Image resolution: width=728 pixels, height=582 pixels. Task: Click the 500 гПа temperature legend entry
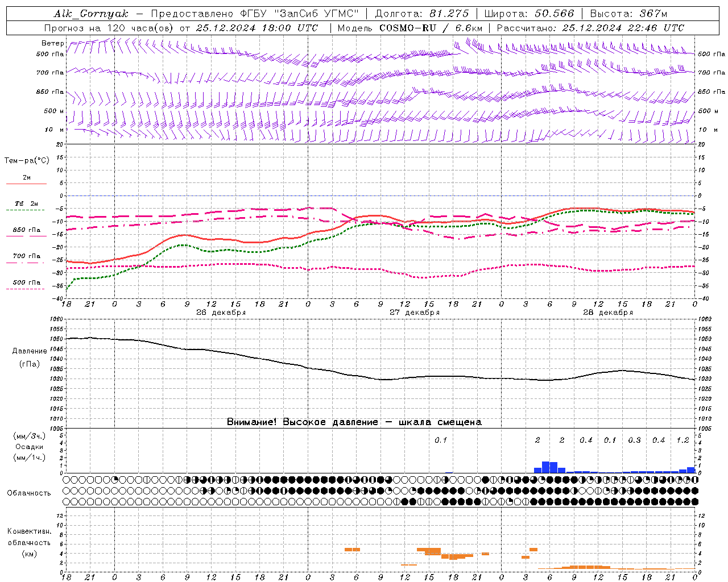point(27,282)
